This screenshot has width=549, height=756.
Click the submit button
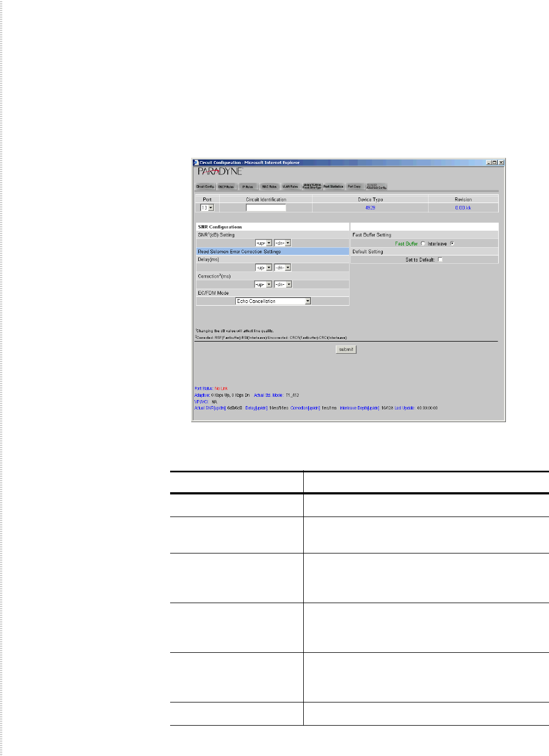pos(346,349)
